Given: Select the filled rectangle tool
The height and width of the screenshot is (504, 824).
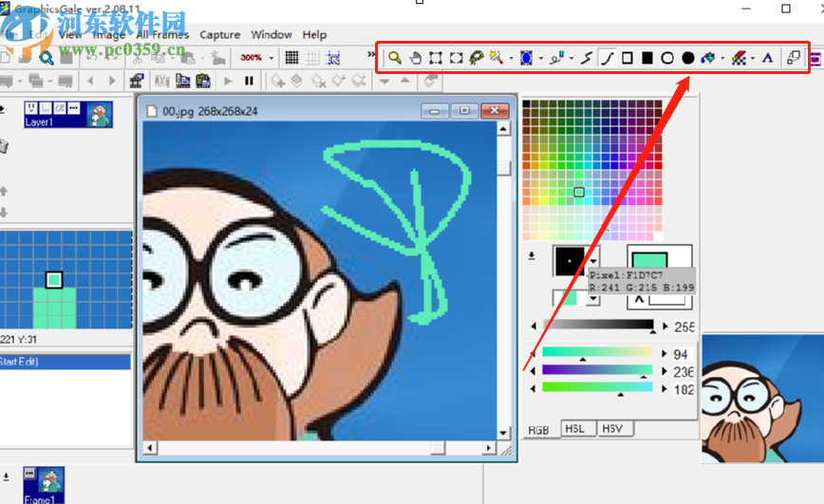Looking at the screenshot, I should [x=647, y=58].
